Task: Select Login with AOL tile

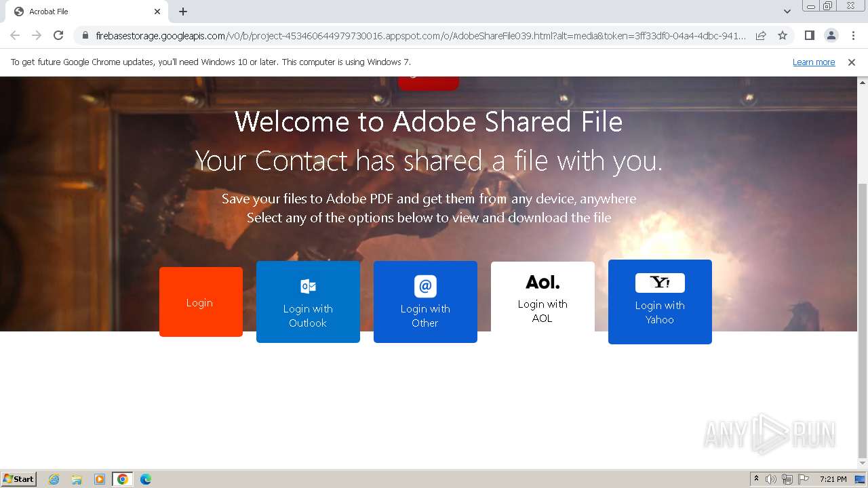Action: [x=542, y=297]
